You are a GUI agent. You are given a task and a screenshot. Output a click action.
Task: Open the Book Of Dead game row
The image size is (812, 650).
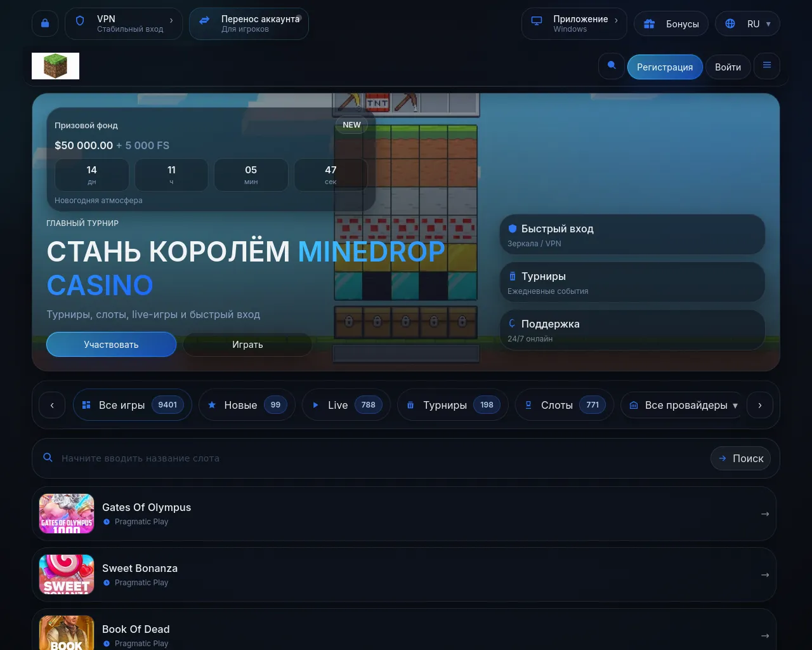pos(404,629)
